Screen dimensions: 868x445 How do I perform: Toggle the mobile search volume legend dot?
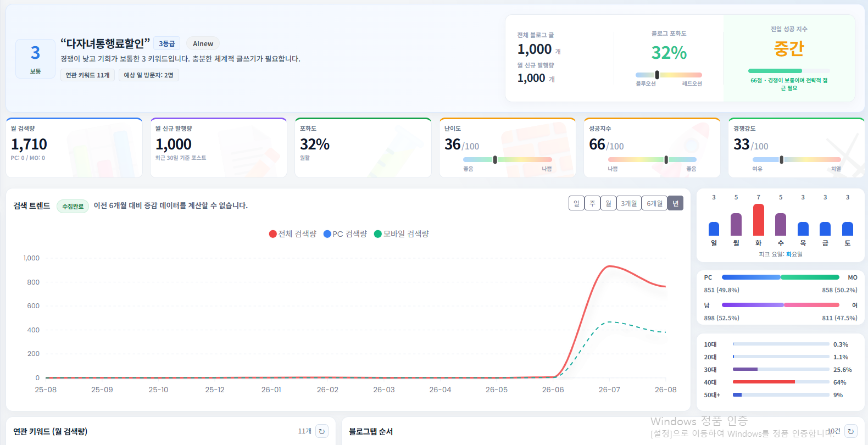pyautogui.click(x=378, y=234)
